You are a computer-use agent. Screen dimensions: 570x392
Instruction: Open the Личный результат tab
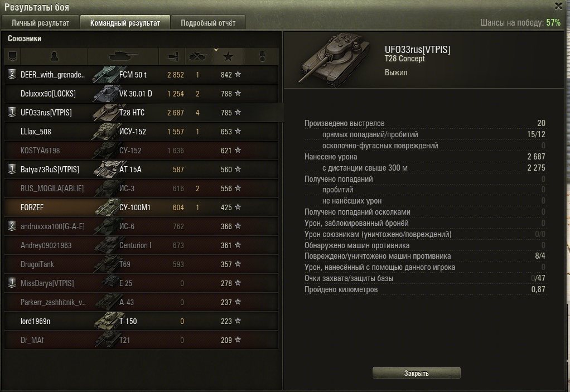(40, 22)
